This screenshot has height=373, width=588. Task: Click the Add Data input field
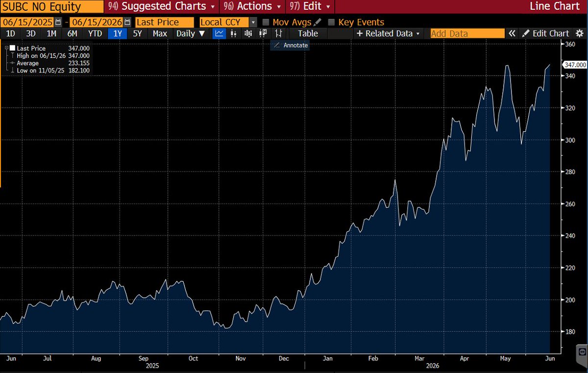467,33
